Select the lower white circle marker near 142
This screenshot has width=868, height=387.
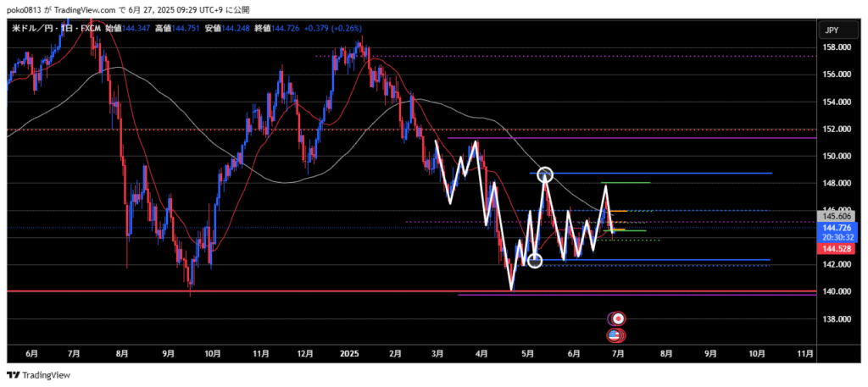tap(535, 261)
